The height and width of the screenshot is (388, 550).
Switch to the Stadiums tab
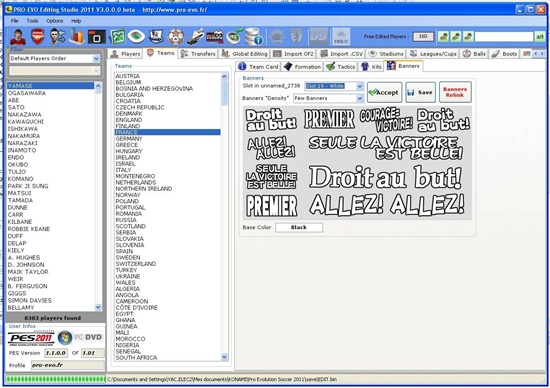(x=386, y=54)
